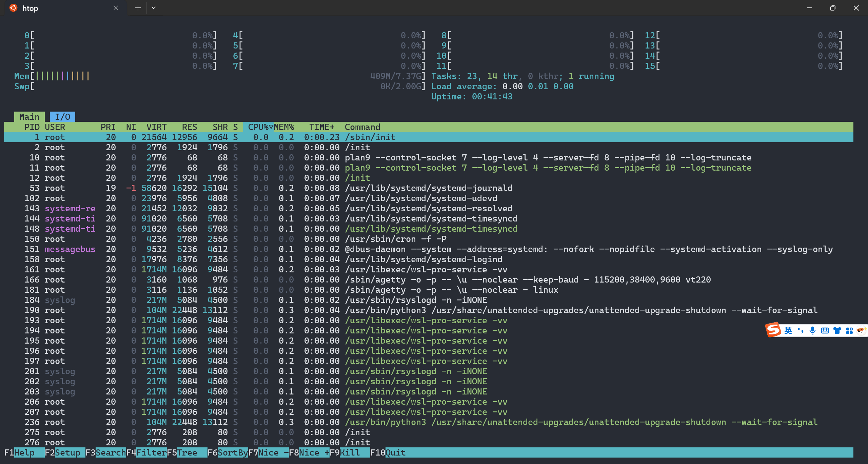
Task: Click the CPU 15 usage meter
Action: click(744, 66)
